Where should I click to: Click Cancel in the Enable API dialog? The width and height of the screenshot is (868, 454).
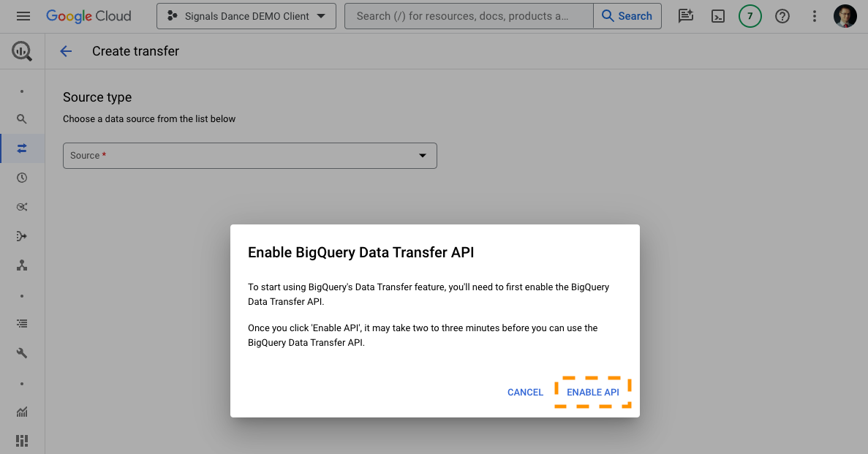click(x=525, y=393)
